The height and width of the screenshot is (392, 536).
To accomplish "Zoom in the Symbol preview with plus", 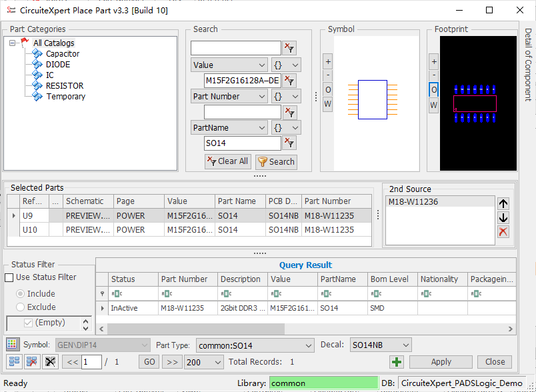I will (328, 62).
